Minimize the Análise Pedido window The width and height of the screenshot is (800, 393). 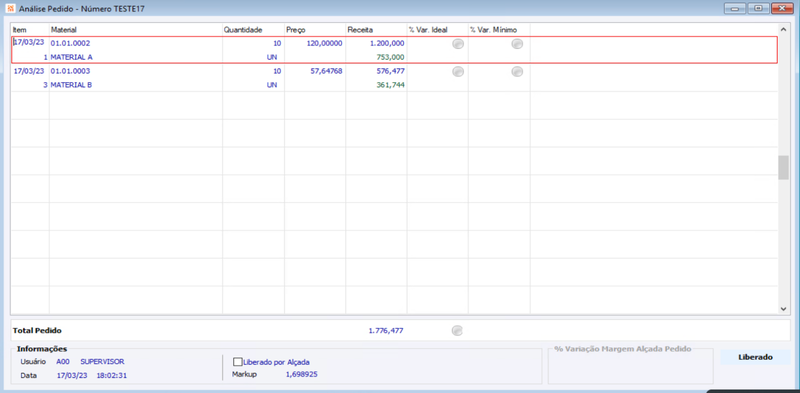tap(735, 8)
